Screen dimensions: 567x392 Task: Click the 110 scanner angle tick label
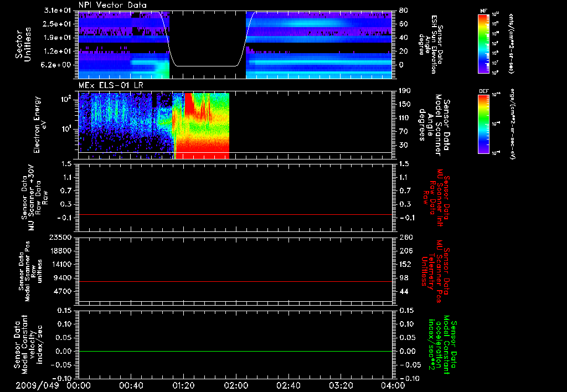[x=405, y=118]
